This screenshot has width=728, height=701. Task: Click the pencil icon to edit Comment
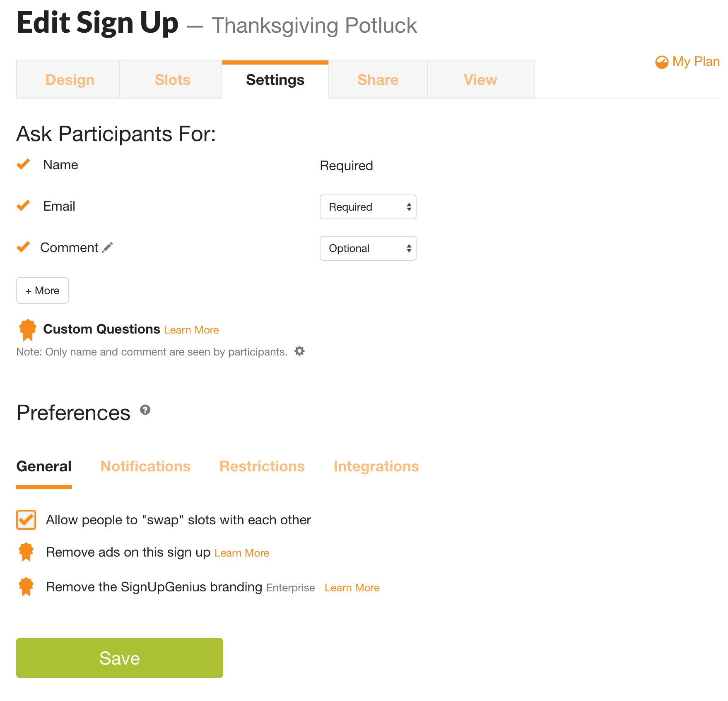coord(108,247)
